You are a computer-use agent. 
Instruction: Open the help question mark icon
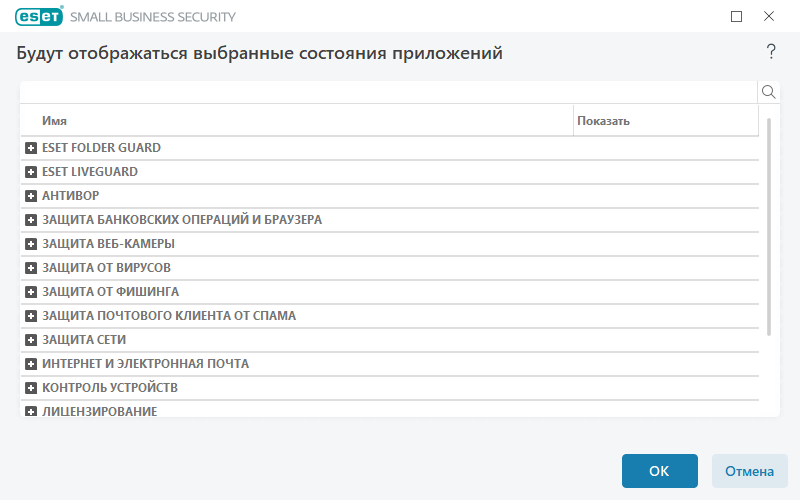click(771, 52)
